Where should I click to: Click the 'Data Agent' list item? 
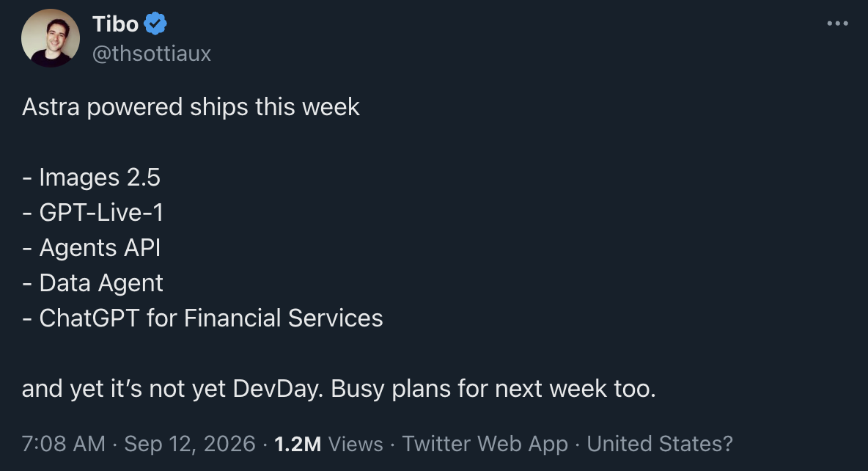92,283
